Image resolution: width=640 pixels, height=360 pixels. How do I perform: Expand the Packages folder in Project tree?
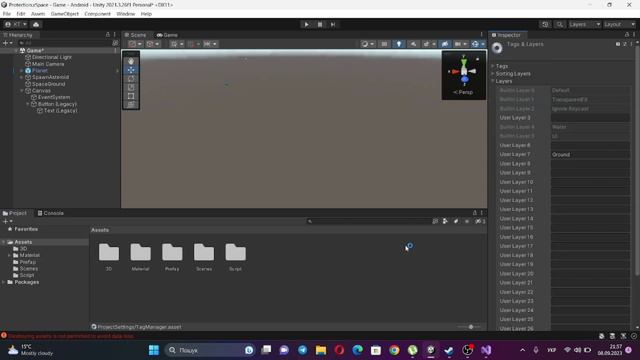click(4, 282)
